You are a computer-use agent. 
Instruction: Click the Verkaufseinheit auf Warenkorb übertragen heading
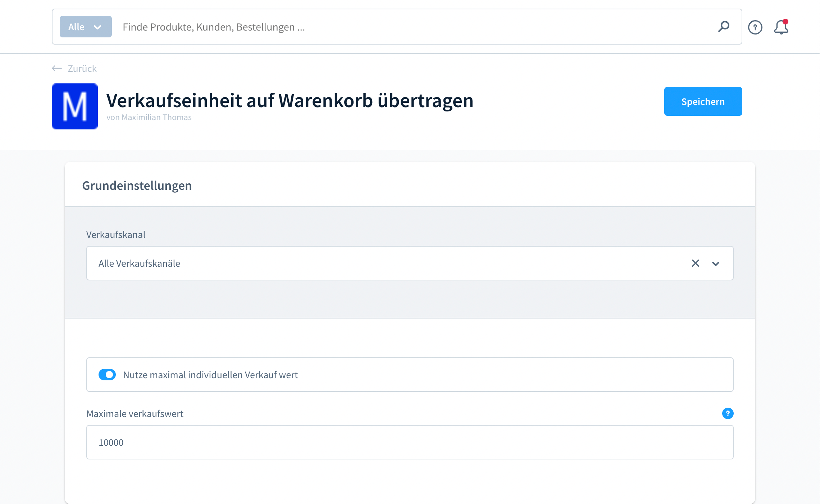[x=290, y=100]
